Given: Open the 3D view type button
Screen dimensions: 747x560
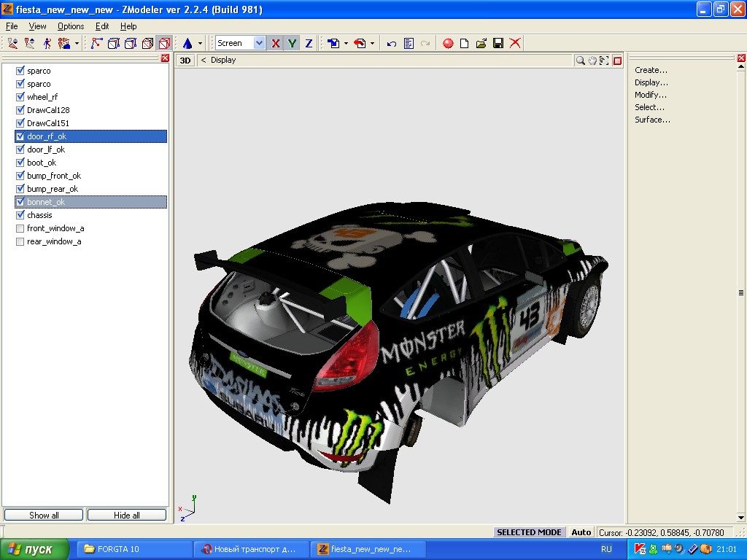Looking at the screenshot, I should click(185, 61).
